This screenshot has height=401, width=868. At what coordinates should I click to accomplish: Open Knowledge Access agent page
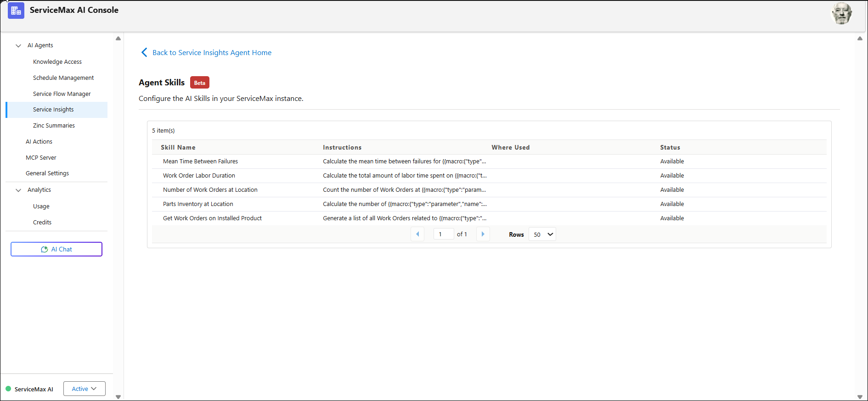pyautogui.click(x=57, y=61)
